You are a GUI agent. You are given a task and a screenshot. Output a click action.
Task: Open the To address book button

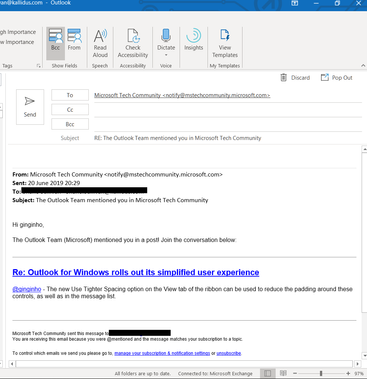pos(70,95)
